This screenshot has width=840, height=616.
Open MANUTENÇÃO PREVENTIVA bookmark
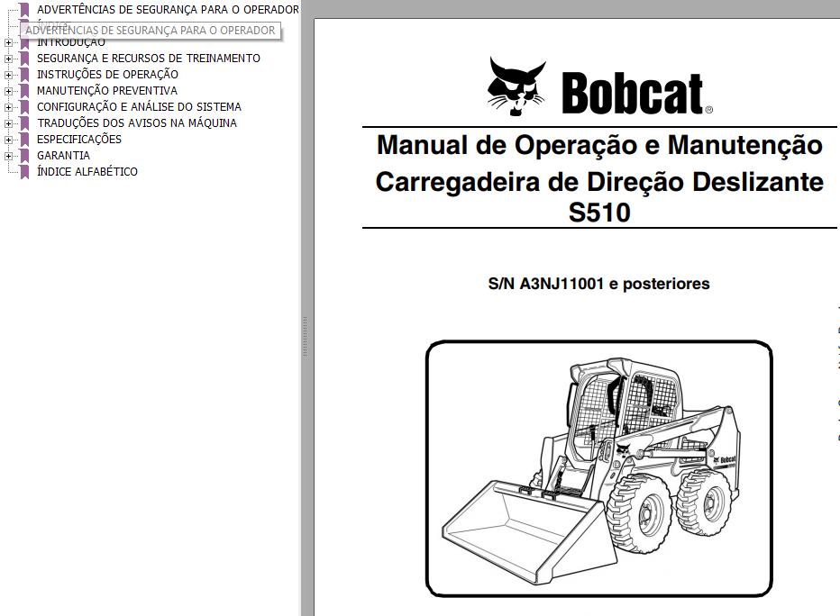106,90
